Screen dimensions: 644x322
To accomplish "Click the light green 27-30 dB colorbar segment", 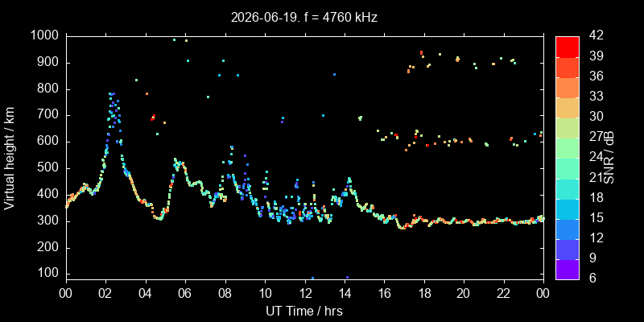I will pos(568,128).
